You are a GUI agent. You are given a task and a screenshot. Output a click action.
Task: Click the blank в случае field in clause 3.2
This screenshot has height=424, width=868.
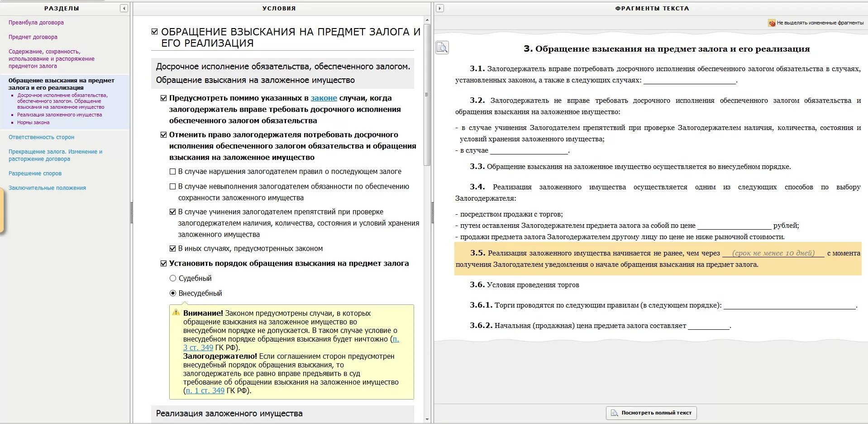[529, 151]
